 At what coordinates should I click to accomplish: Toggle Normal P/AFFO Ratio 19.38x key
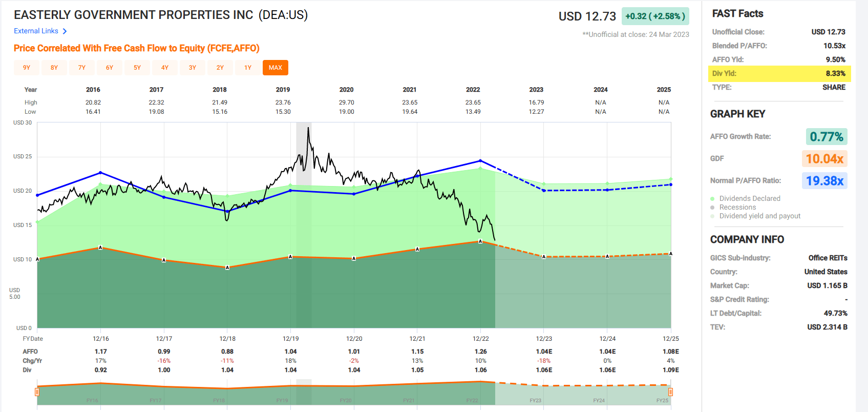(824, 181)
